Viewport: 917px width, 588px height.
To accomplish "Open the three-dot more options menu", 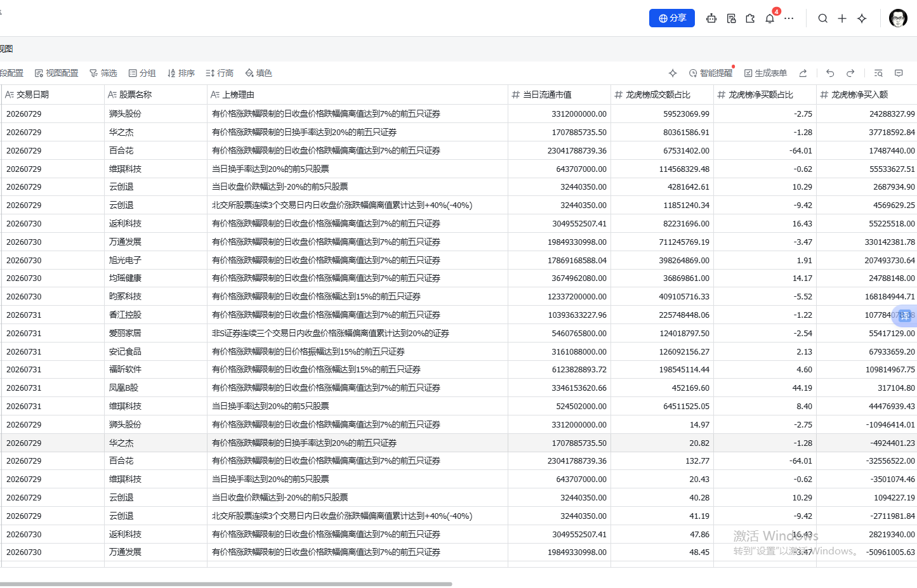I will point(789,18).
